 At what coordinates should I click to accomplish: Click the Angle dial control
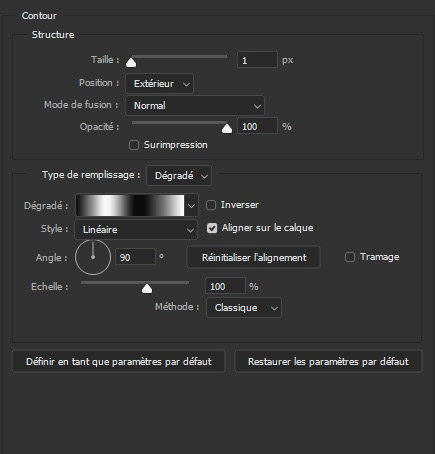tap(93, 257)
